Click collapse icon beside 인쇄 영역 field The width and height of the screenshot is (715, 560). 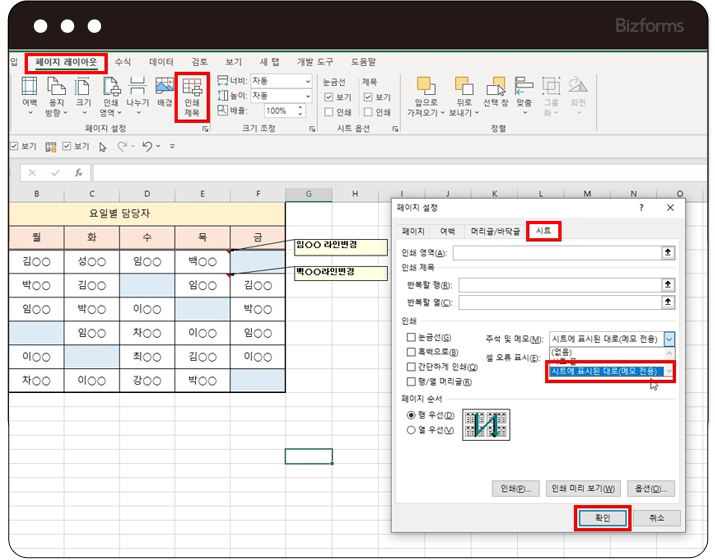click(668, 253)
